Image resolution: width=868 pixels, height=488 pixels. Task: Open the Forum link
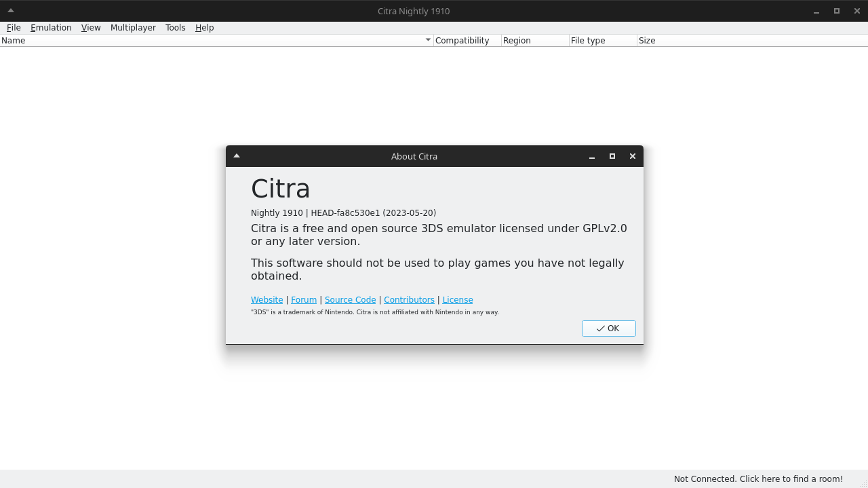[304, 300]
